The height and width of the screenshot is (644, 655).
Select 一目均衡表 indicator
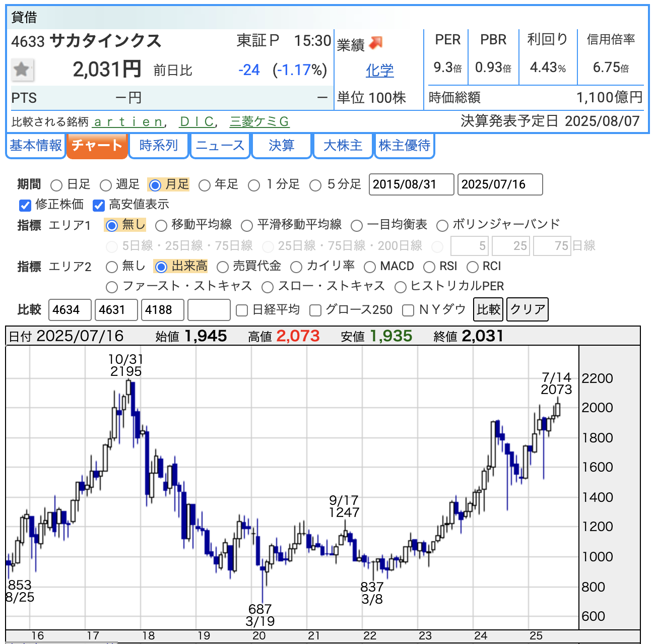click(357, 226)
